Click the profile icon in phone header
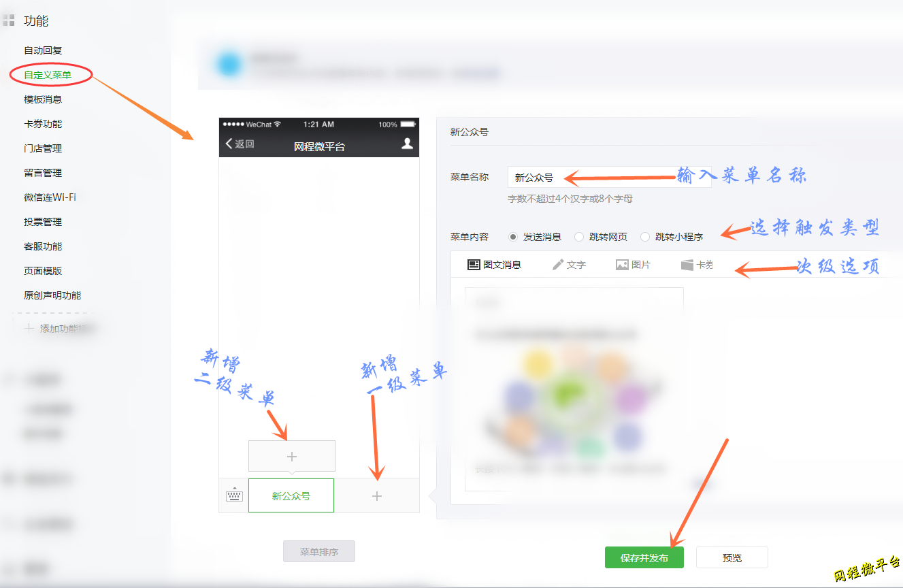Viewport: 903px width, 588px height. (x=407, y=144)
